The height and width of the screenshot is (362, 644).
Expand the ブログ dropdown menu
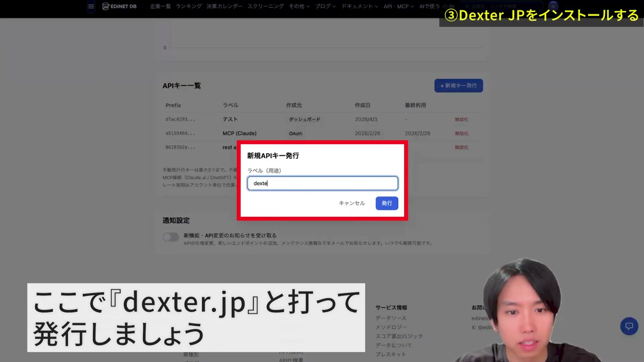click(325, 6)
